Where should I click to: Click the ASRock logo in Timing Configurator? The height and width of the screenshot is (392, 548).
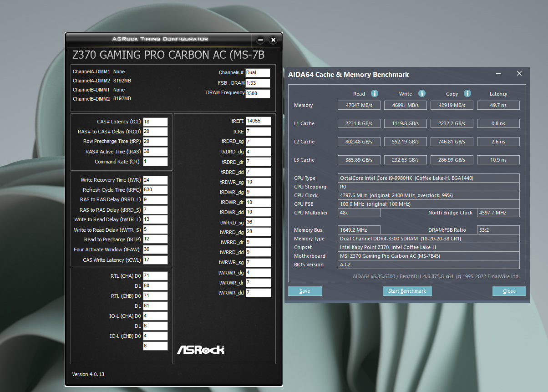click(x=201, y=349)
